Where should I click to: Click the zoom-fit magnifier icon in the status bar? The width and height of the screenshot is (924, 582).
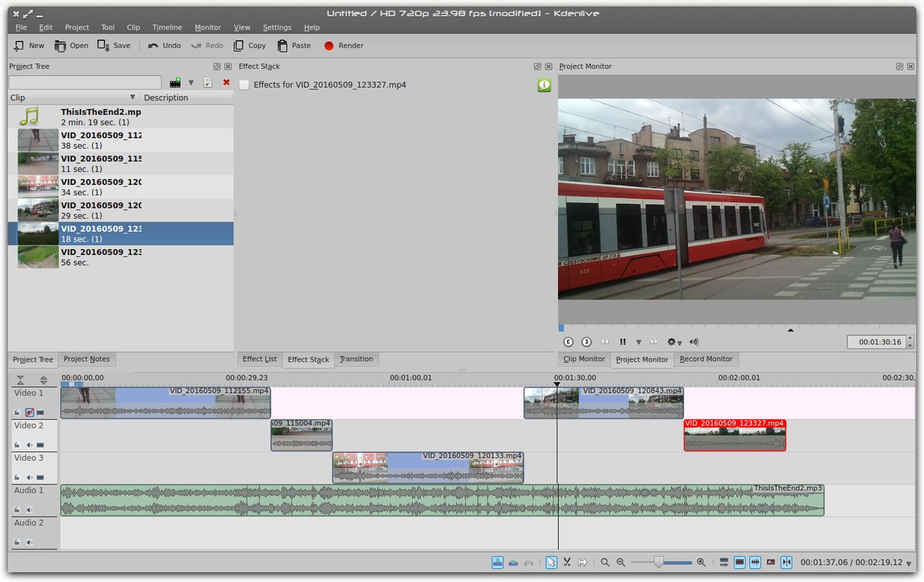tap(605, 563)
